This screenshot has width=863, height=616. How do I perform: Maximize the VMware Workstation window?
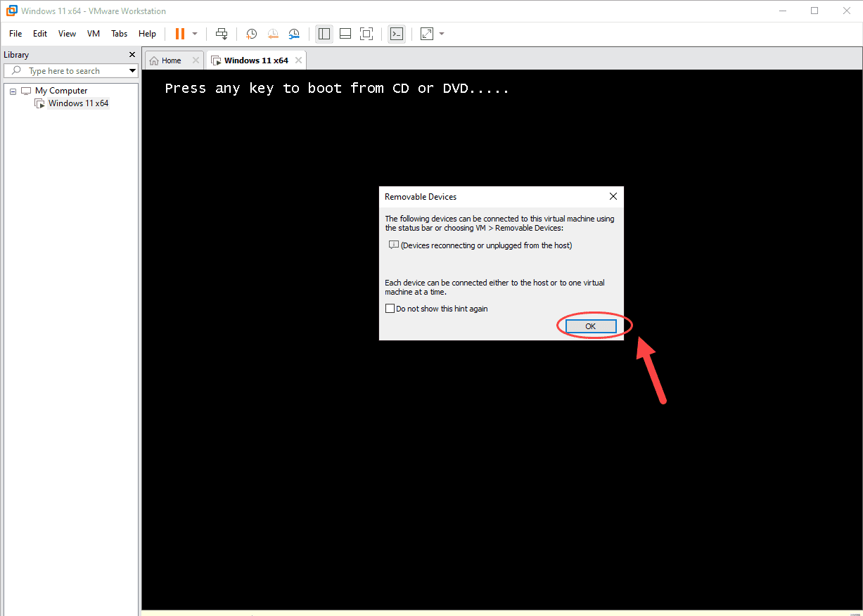click(814, 11)
